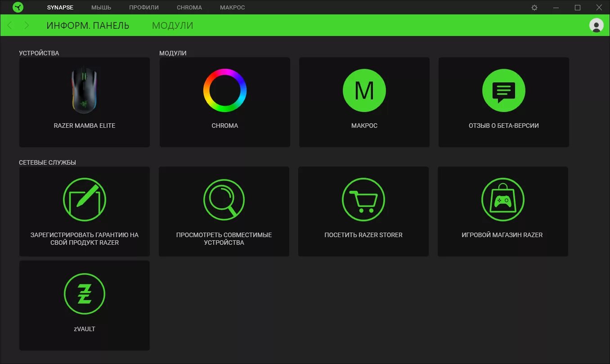This screenshot has width=610, height=364.
Task: Click the МАКРОС module label
Action: tap(364, 126)
